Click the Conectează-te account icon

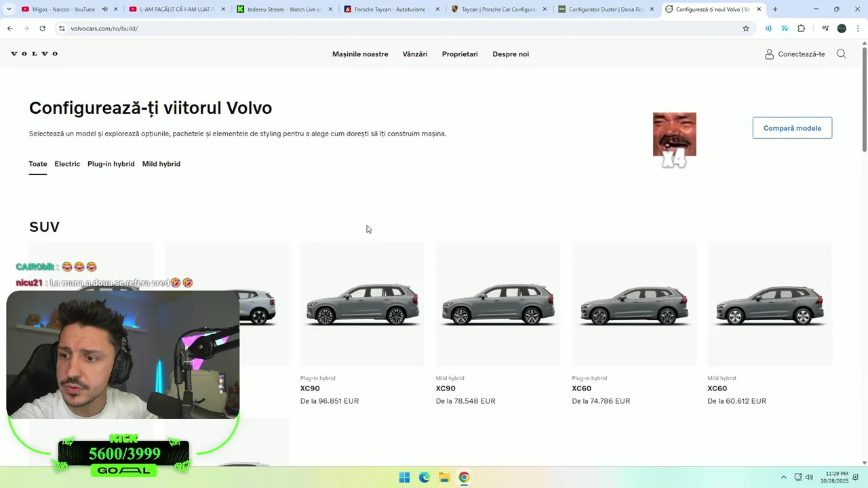769,54
